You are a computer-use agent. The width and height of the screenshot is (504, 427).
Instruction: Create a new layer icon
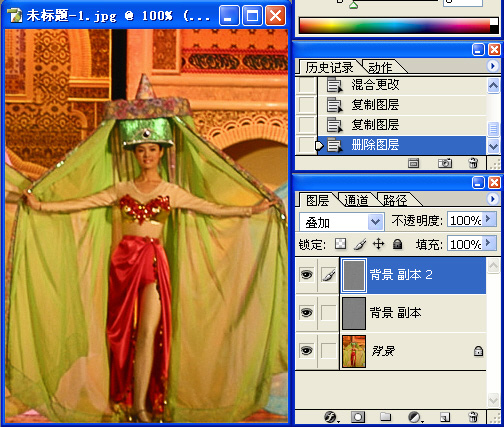click(444, 417)
